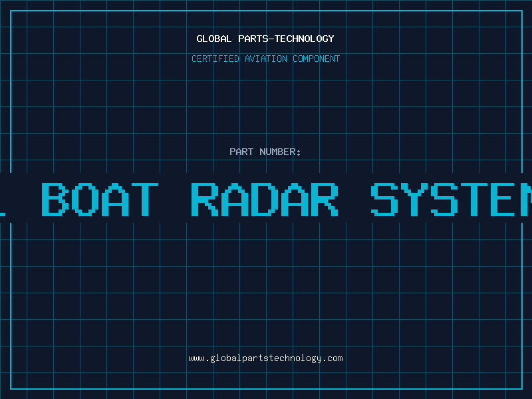Select the word AVIATION in the subtitle
The image size is (532, 399).
[x=266, y=59]
